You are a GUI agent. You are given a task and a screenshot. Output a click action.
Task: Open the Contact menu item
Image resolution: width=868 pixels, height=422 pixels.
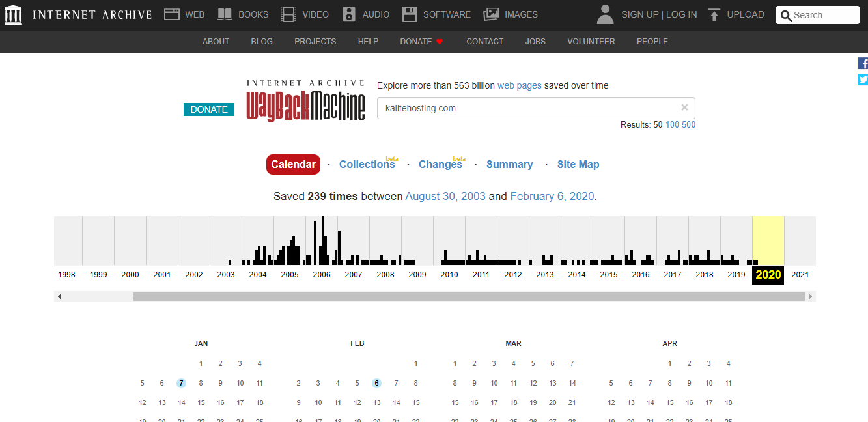point(484,41)
